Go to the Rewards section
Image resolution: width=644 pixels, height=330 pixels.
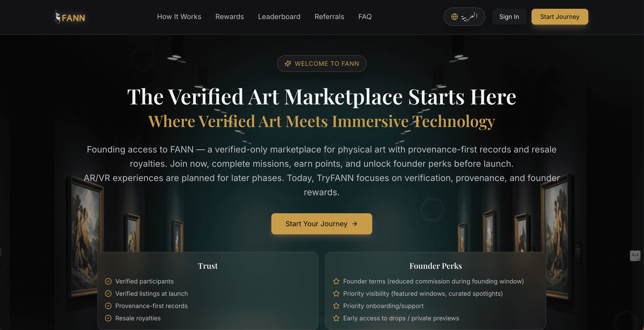pos(229,17)
